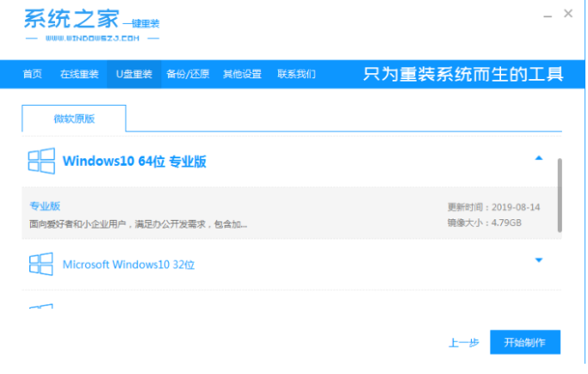This screenshot has height=374, width=588.
Task: Minimize the 系统之家 window
Action: tap(548, 15)
